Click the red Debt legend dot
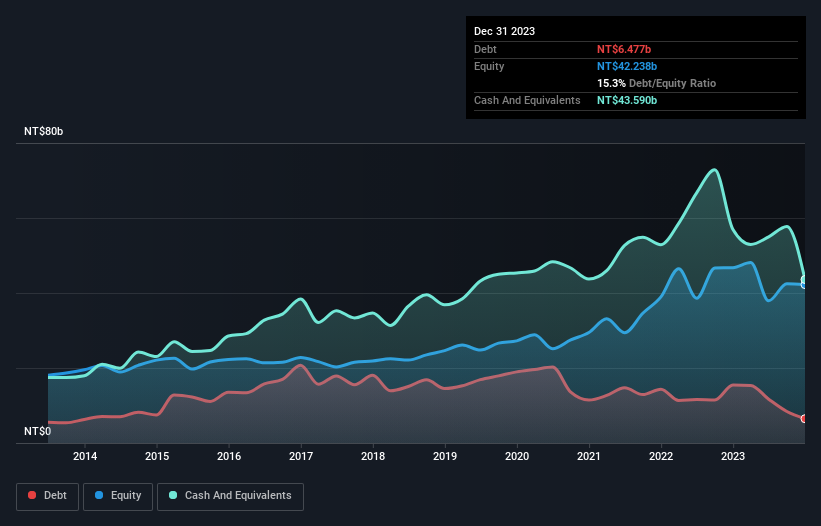Image resolution: width=821 pixels, height=526 pixels. pos(32,495)
